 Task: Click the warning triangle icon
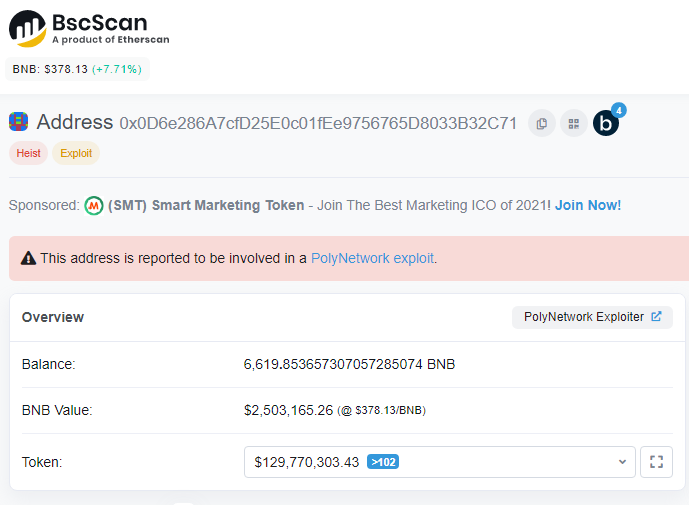point(29,258)
